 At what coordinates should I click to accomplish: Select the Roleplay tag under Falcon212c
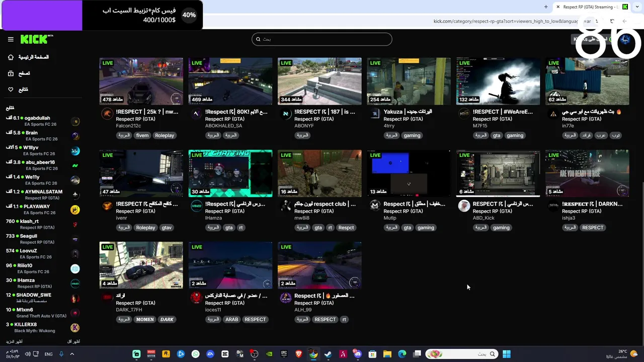(x=165, y=135)
